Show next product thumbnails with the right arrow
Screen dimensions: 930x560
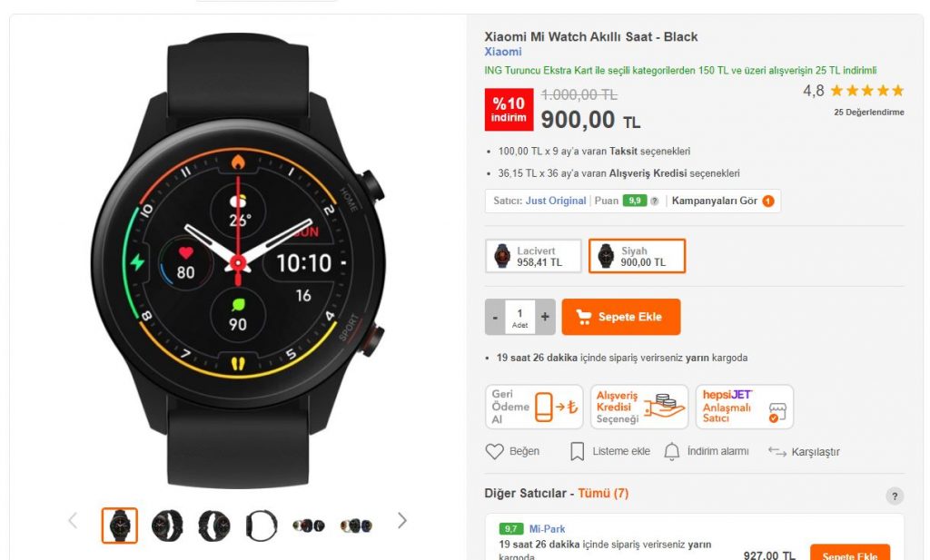(x=402, y=521)
